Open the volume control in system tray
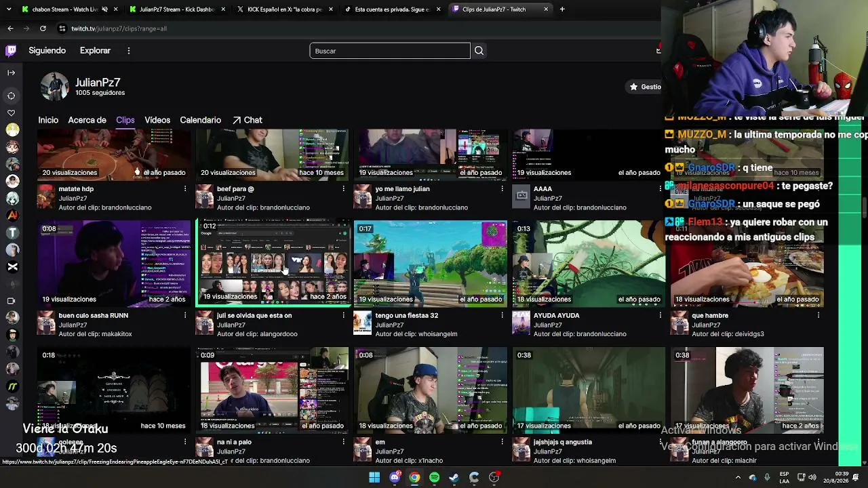The image size is (868, 488). [812, 477]
